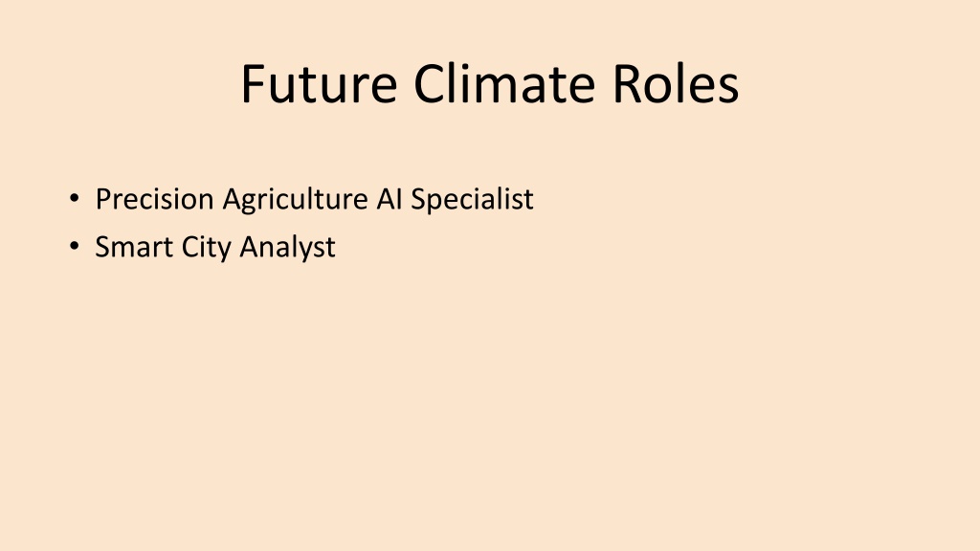The height and width of the screenshot is (551, 980).
Task: Click the Precision Agriculture AI Specialist bullet line
Action: click(314, 199)
